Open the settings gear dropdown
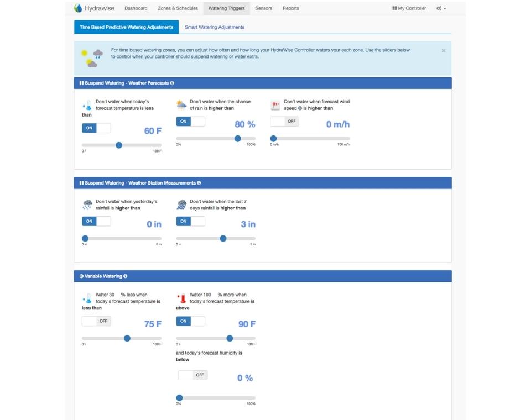The width and height of the screenshot is (531, 420). point(441,8)
